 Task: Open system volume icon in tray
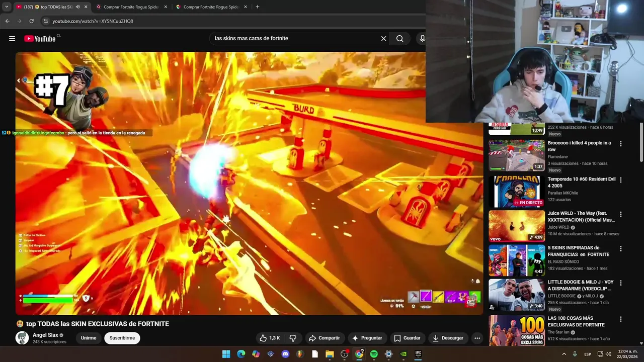click(609, 354)
